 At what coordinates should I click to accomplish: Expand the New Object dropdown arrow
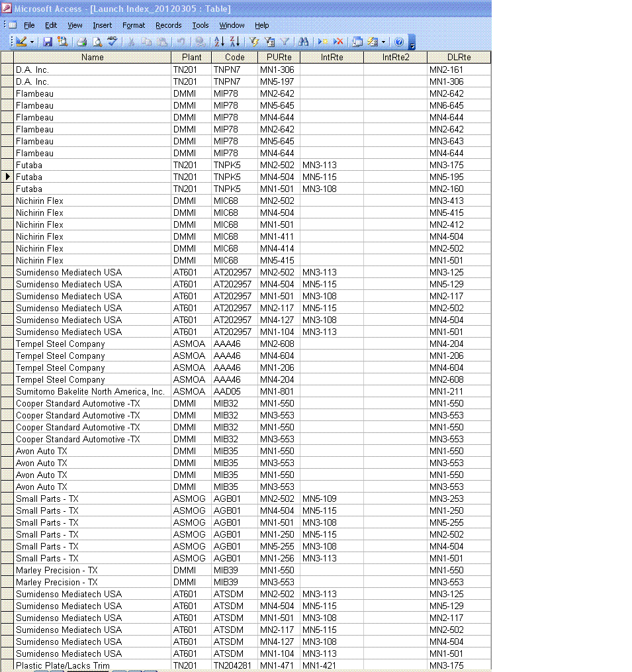[383, 42]
